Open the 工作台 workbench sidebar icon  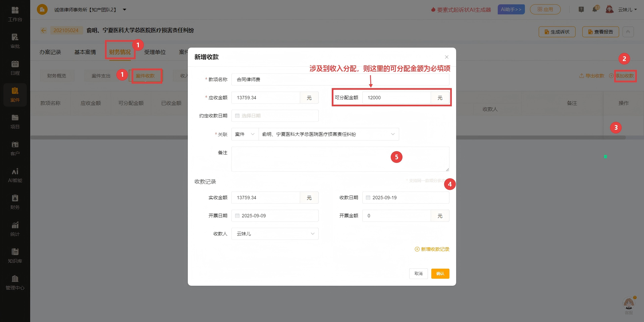click(x=15, y=14)
